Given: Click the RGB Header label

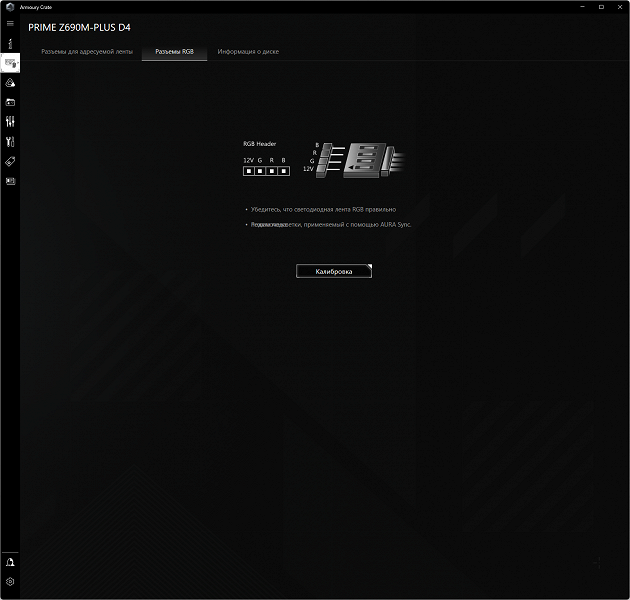Looking at the screenshot, I should [x=260, y=144].
